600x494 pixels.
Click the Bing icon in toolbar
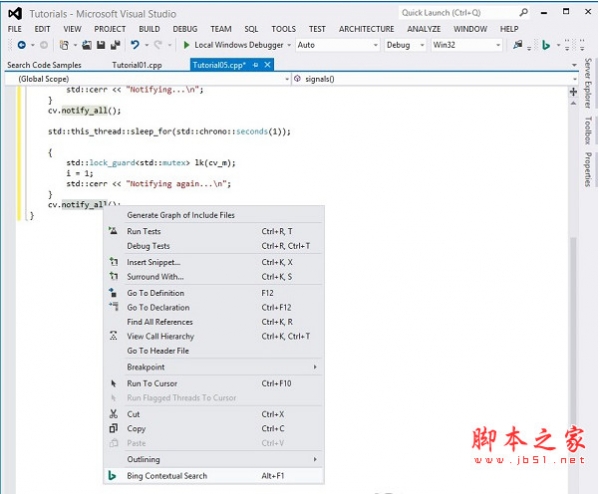coord(546,46)
